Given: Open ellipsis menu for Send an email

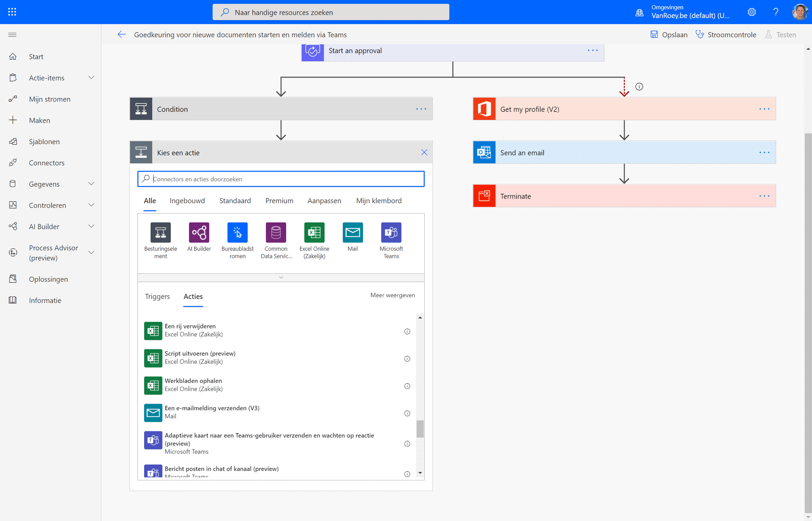Looking at the screenshot, I should (764, 152).
